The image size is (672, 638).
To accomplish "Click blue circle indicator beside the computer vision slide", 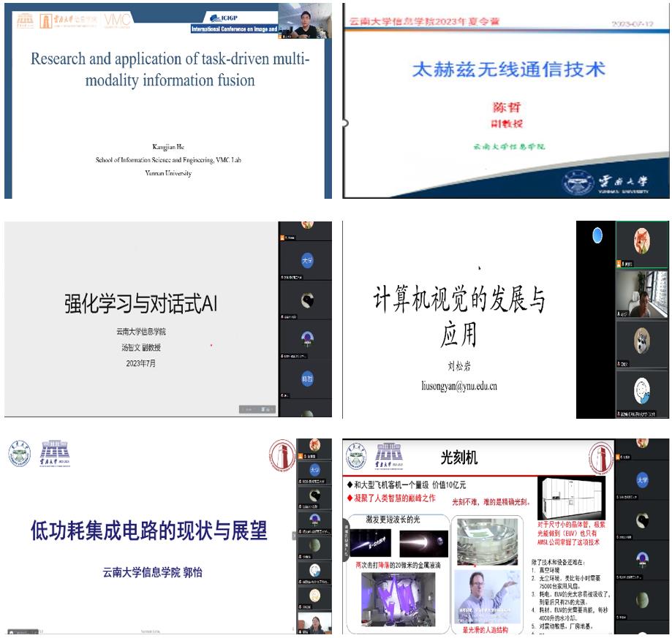I will click(x=597, y=235).
